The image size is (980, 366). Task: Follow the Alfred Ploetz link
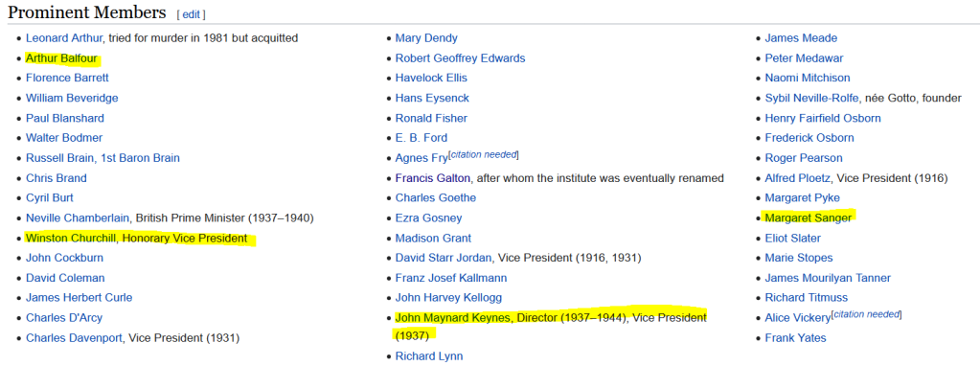(797, 178)
